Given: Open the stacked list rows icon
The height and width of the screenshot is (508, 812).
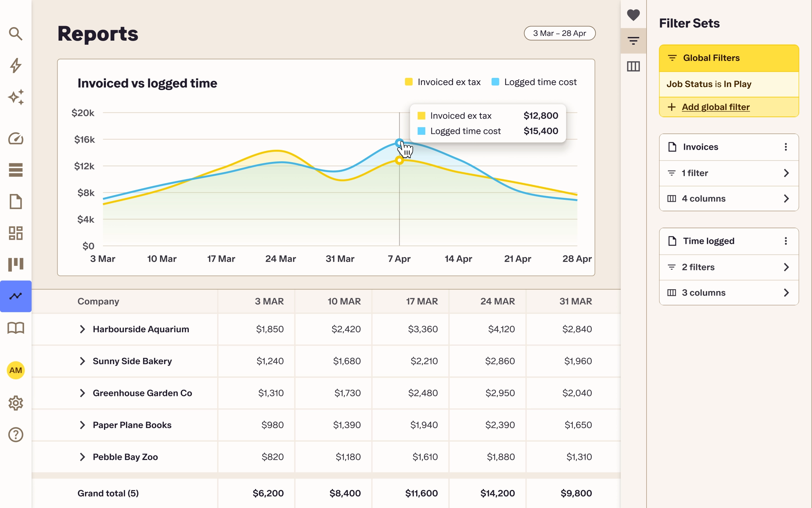Looking at the screenshot, I should tap(16, 170).
